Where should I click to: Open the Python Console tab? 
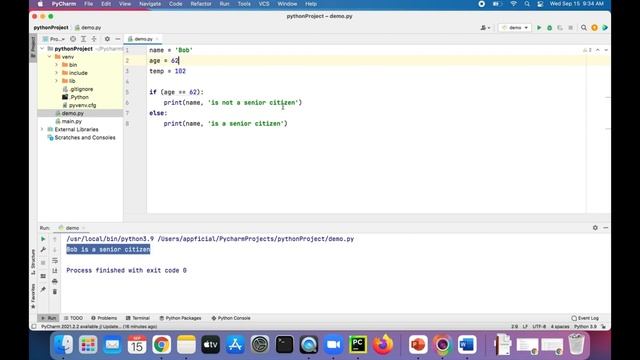pos(231,318)
